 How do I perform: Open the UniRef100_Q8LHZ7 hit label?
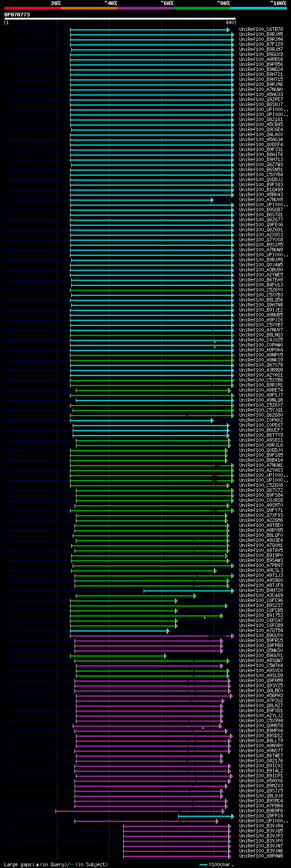pos(261,706)
